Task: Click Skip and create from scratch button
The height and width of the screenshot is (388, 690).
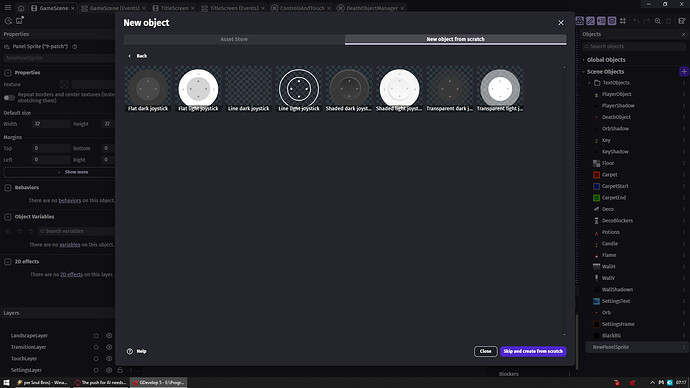Action: click(x=533, y=351)
